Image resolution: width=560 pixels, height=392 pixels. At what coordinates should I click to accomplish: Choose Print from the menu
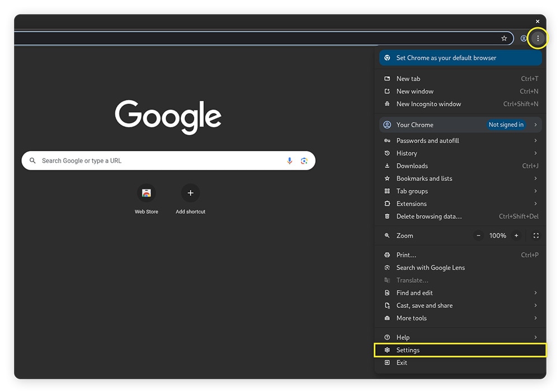click(x=460, y=255)
